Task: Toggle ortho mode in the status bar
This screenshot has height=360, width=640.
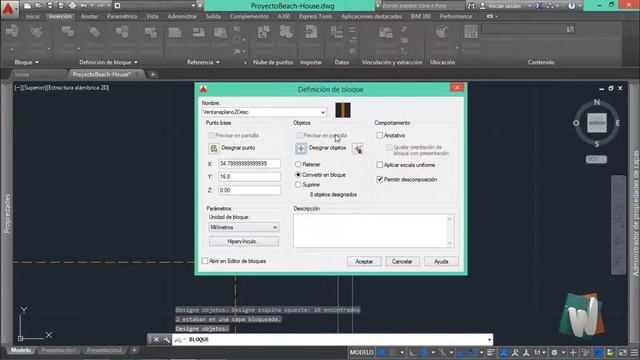Action: 413,352
